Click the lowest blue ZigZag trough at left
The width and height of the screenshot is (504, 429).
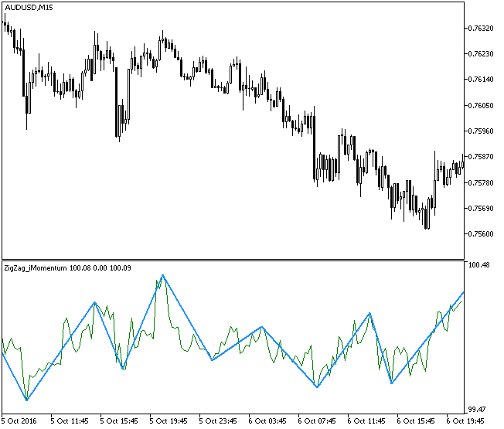coord(27,400)
